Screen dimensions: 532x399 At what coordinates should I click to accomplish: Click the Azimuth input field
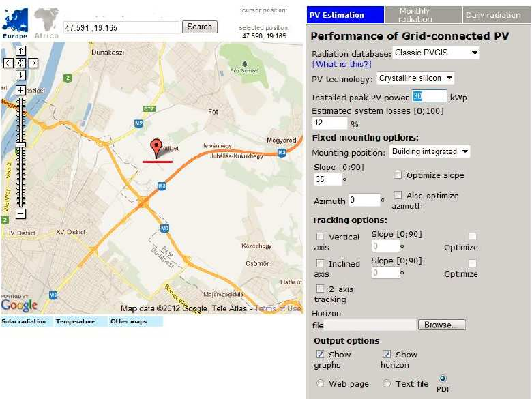364,200
